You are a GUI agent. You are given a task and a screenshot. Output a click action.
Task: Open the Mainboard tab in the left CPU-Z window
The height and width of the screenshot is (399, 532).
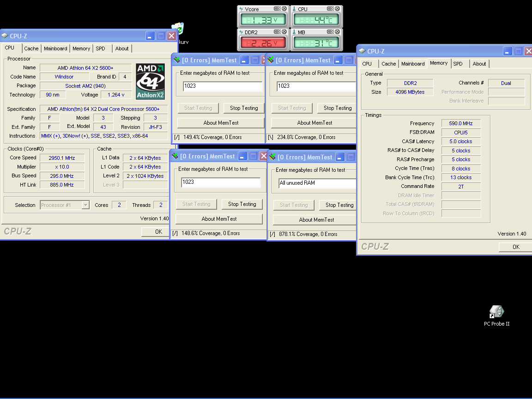[55, 48]
